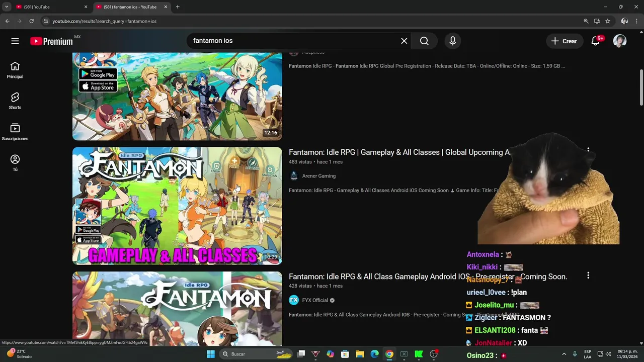Open the green K app on taskbar
644x362 pixels.
click(419, 354)
